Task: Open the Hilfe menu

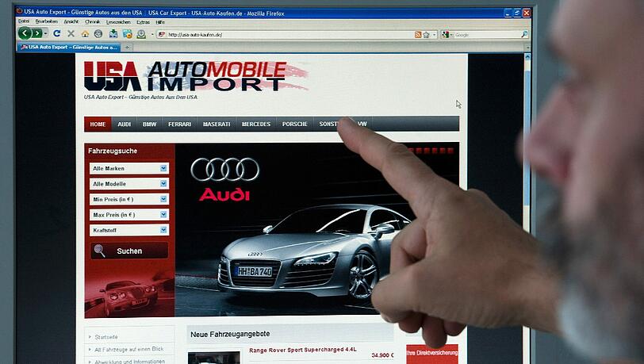Action: click(160, 22)
